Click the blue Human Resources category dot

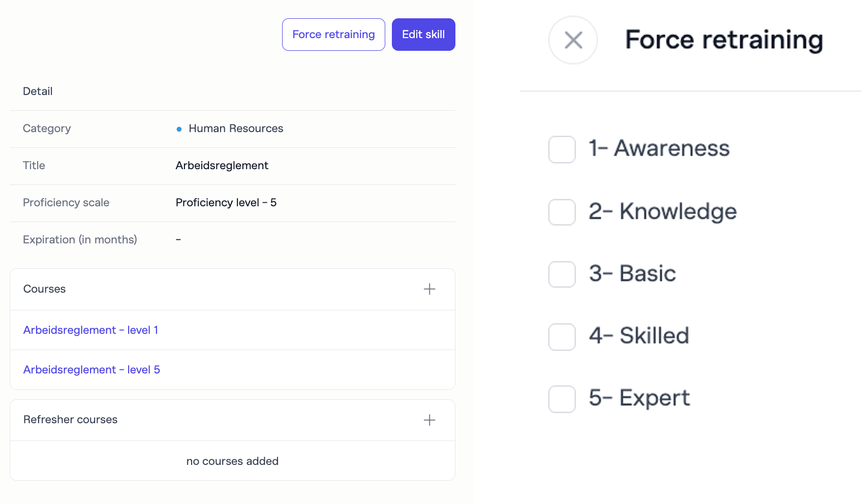coord(179,129)
